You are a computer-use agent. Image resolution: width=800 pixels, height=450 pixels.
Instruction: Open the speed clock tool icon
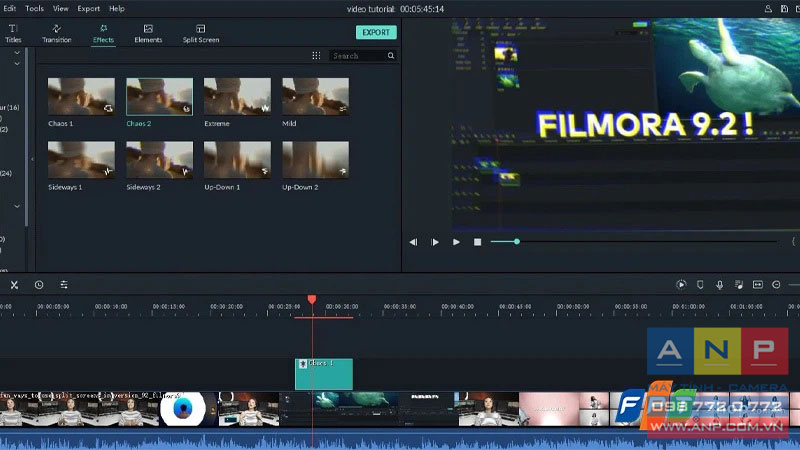39,285
